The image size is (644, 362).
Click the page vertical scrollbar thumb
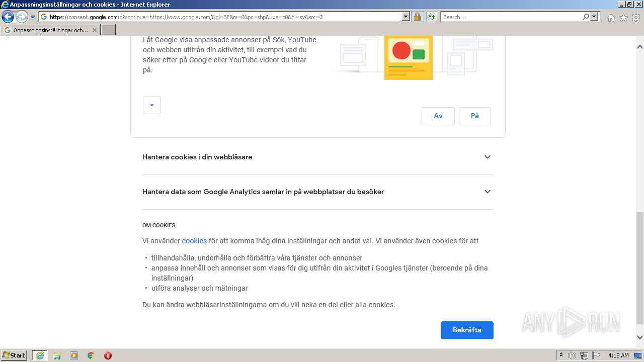coord(640,268)
